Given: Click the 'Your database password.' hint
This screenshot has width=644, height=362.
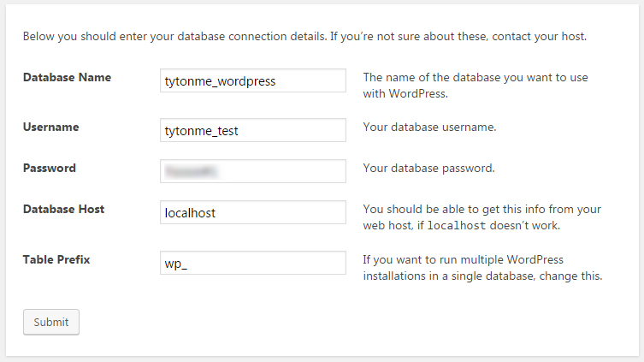Looking at the screenshot, I should tap(428, 169).
